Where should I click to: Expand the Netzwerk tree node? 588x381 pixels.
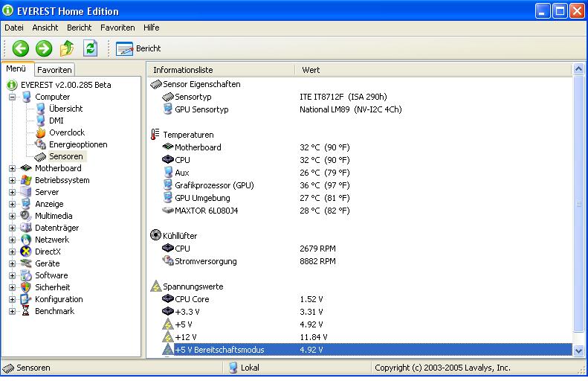13,240
